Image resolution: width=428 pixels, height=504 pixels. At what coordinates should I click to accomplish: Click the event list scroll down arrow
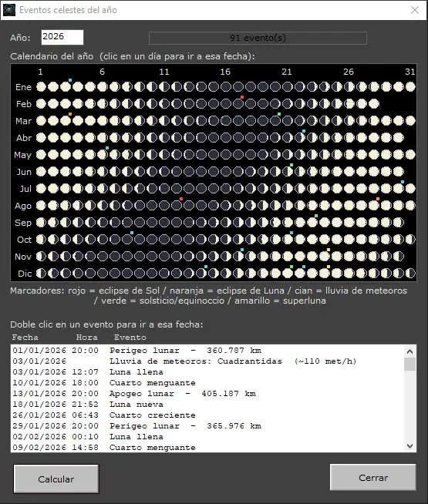[x=409, y=446]
